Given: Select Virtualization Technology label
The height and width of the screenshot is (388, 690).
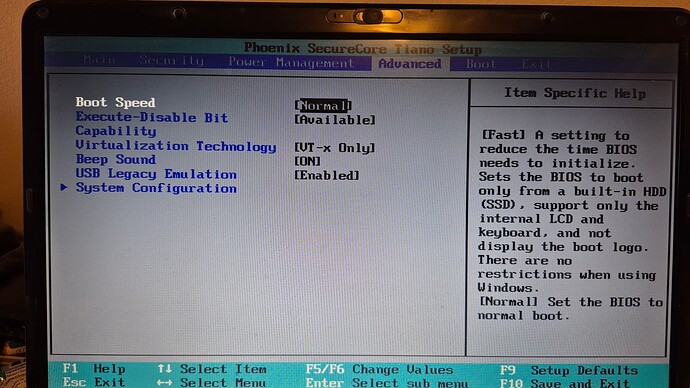Looking at the screenshot, I should 176,146.
